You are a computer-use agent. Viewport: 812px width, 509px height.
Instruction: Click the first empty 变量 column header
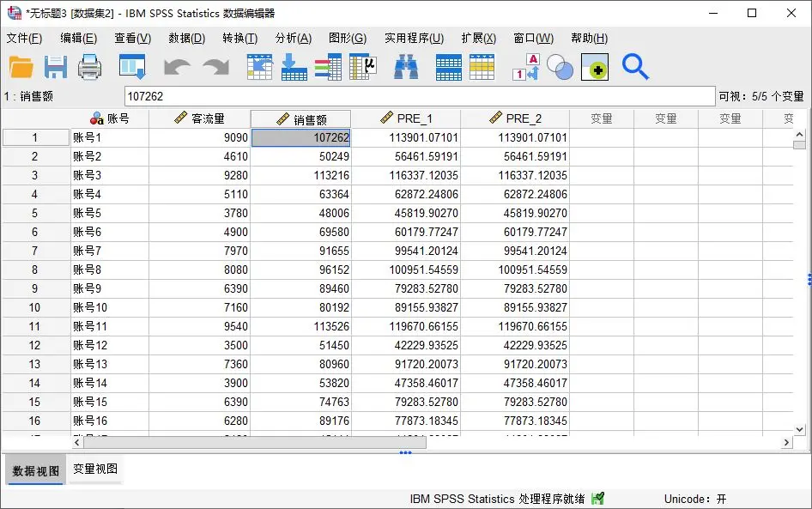coord(602,118)
